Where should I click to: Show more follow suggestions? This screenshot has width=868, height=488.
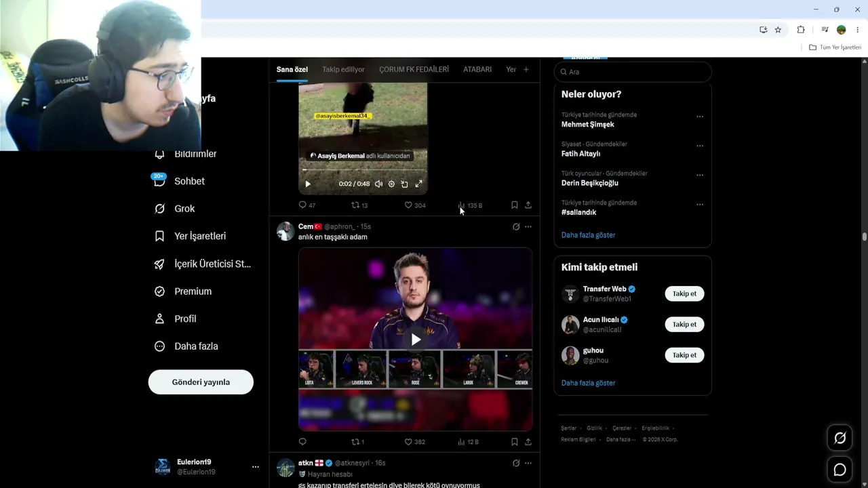[589, 383]
